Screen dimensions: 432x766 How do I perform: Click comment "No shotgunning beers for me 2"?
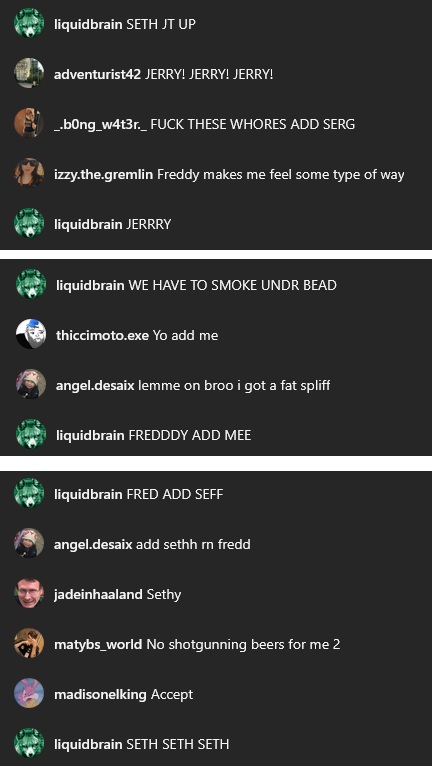tap(243, 644)
